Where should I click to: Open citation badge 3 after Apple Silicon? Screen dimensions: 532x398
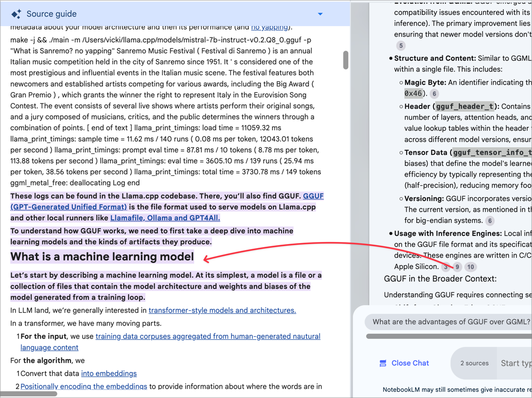[x=446, y=267]
